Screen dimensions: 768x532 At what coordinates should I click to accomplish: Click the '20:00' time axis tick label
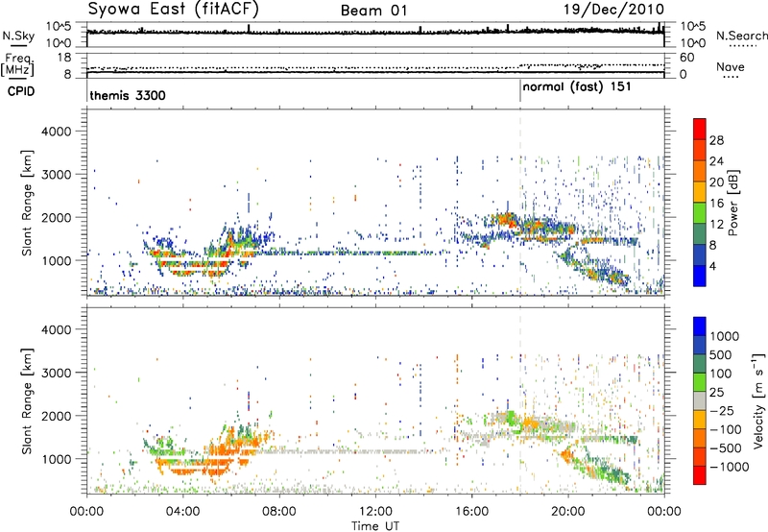[567, 512]
